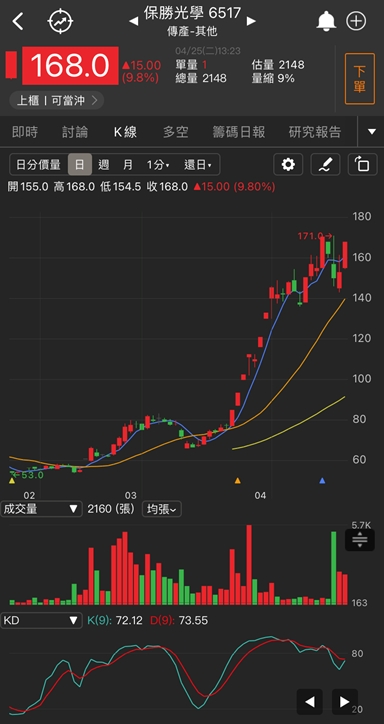Screen dimensions: 384x724
Task: Open 上櫃 | 可當沖 info chip
Action: pyautogui.click(x=57, y=100)
